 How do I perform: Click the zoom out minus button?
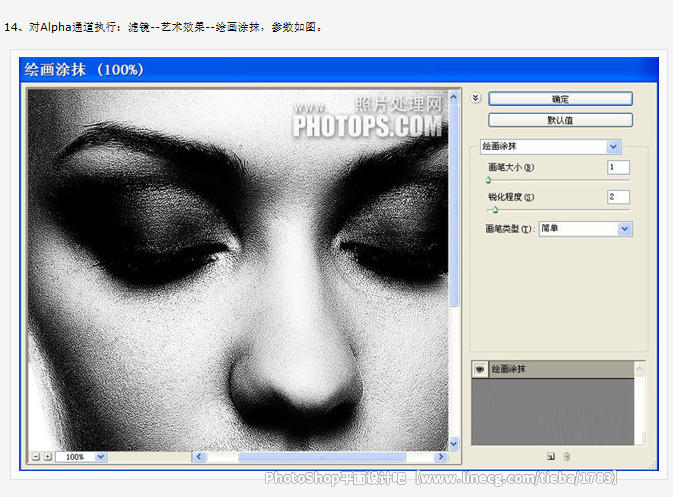[x=36, y=457]
